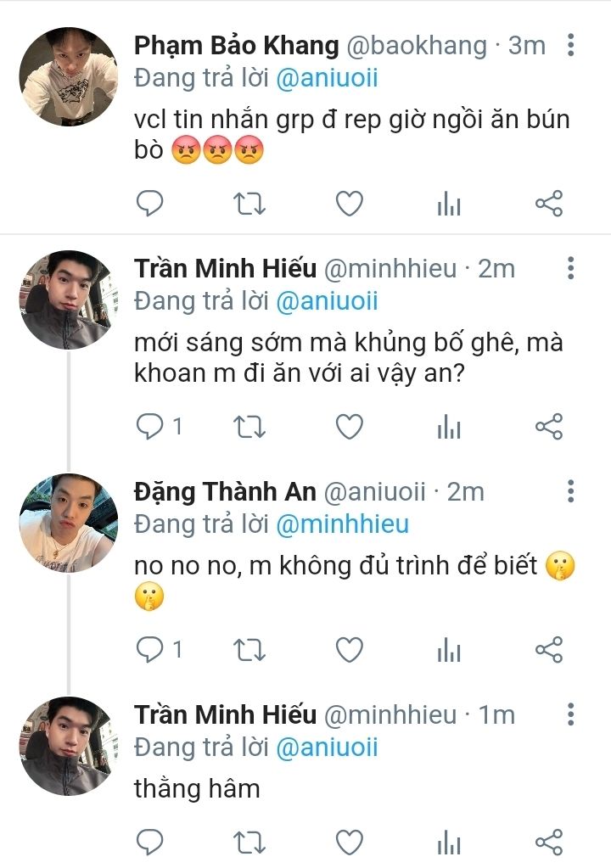This screenshot has width=611, height=868.
Task: Share Phạm Bảo Khang's tweet
Action: [549, 204]
